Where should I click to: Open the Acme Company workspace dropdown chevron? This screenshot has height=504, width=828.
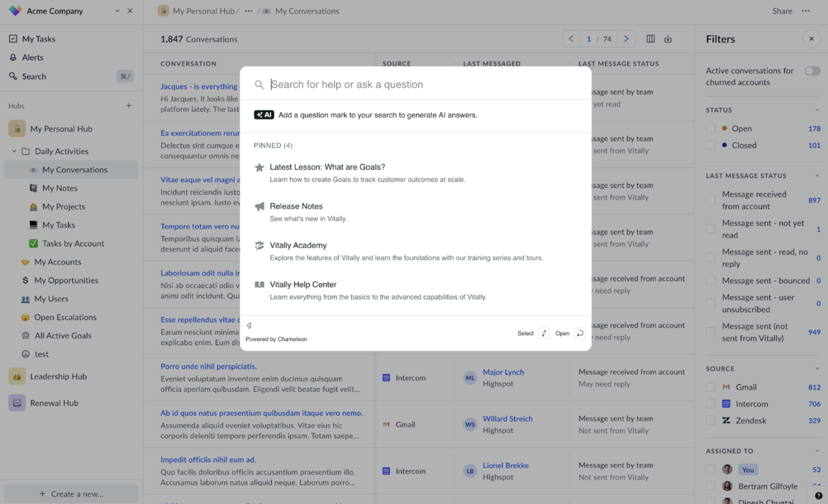(x=117, y=10)
